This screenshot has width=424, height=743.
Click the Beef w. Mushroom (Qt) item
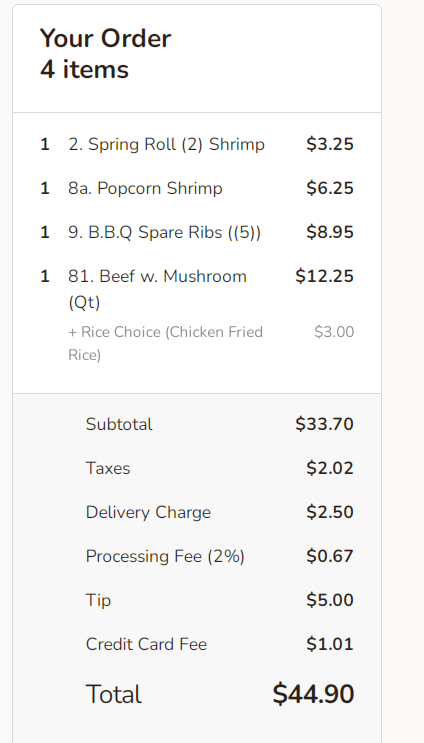point(157,289)
